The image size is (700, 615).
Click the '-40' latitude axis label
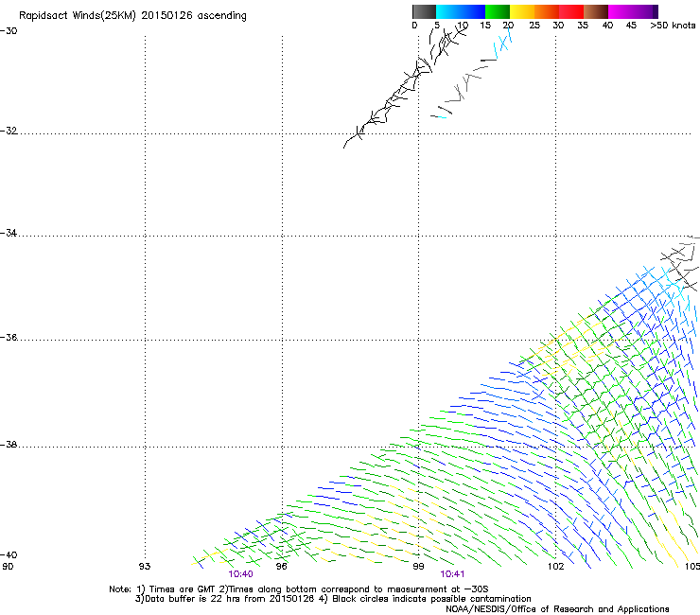tap(9, 554)
